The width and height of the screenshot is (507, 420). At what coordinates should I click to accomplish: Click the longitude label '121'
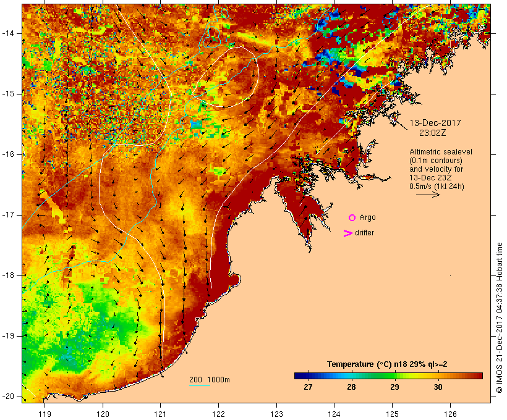click(x=160, y=414)
